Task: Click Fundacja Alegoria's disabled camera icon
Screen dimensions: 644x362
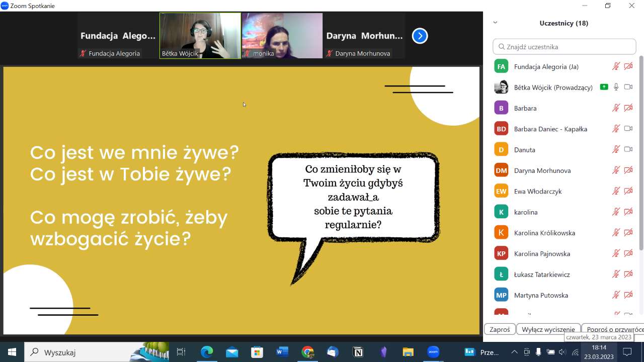Action: tap(628, 66)
